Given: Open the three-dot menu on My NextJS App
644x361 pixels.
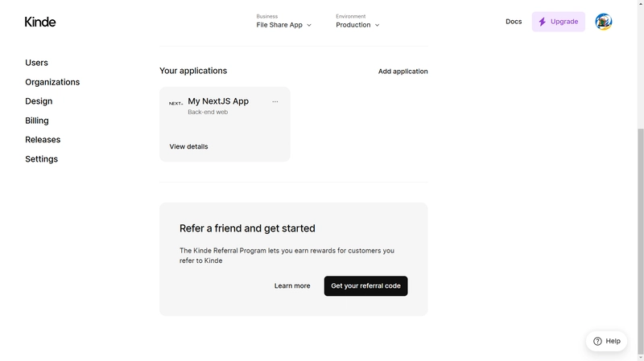Looking at the screenshot, I should (275, 101).
